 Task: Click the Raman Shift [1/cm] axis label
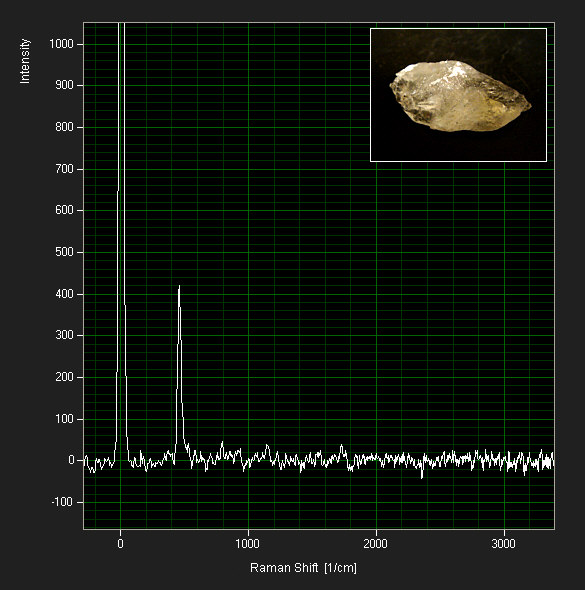303,567
